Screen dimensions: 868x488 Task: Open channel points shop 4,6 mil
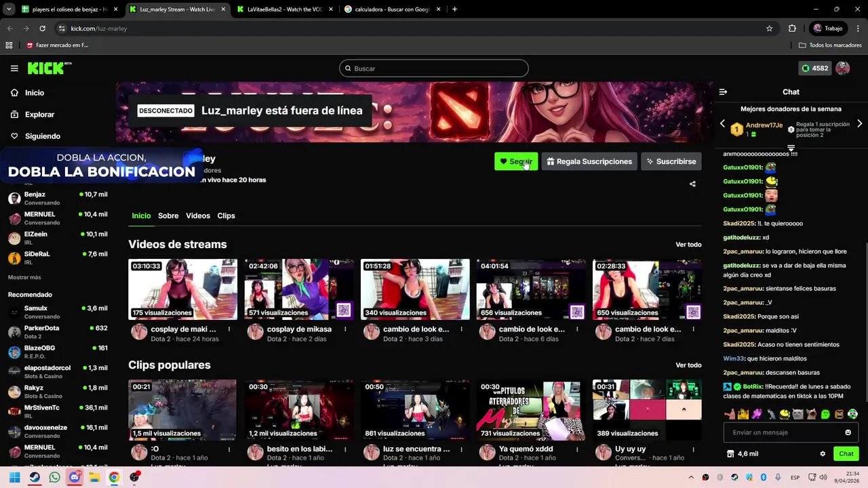pyautogui.click(x=743, y=454)
